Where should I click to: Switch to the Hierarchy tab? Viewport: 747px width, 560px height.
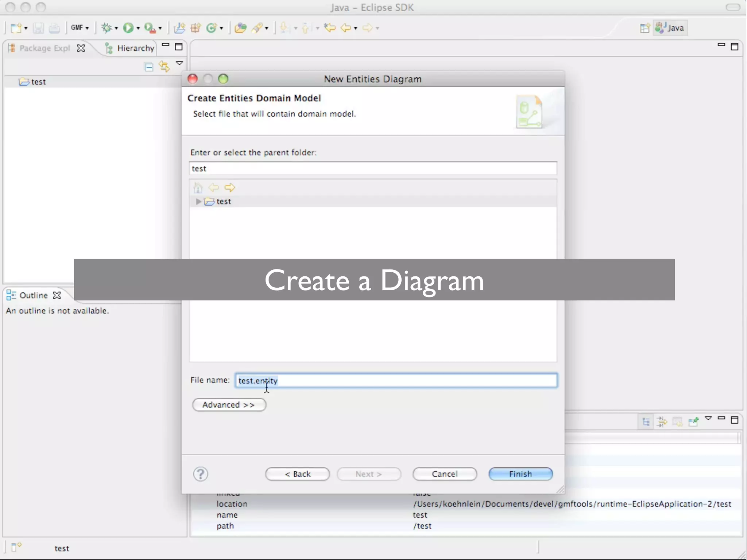(130, 48)
